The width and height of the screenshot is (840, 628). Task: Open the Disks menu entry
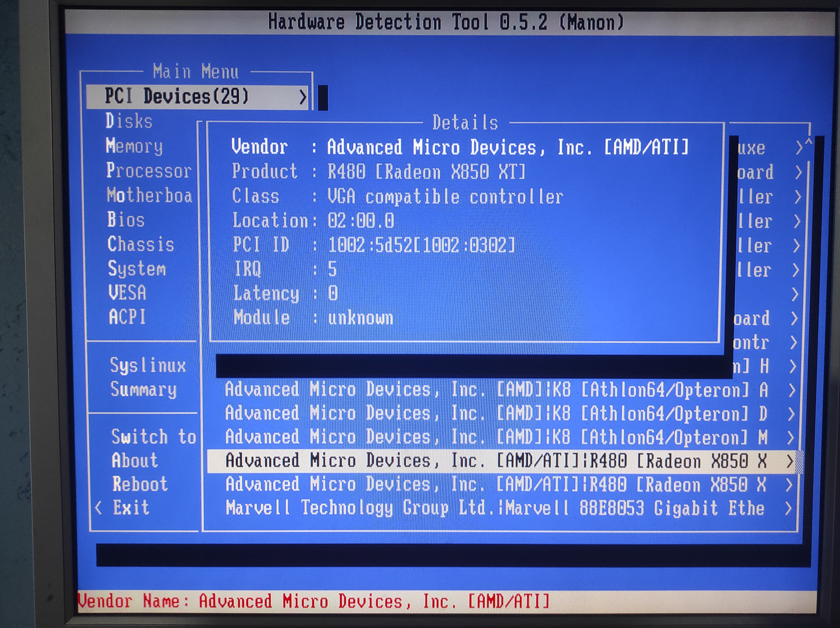(x=129, y=121)
